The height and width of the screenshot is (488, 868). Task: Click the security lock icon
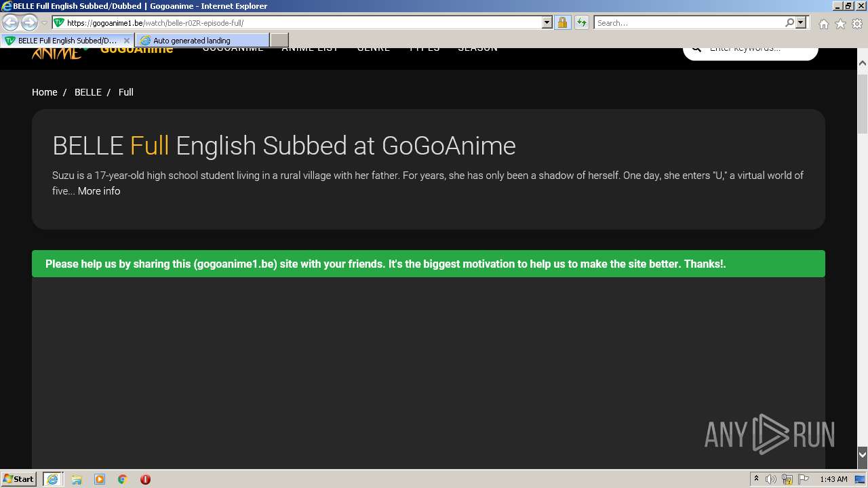click(x=562, y=22)
